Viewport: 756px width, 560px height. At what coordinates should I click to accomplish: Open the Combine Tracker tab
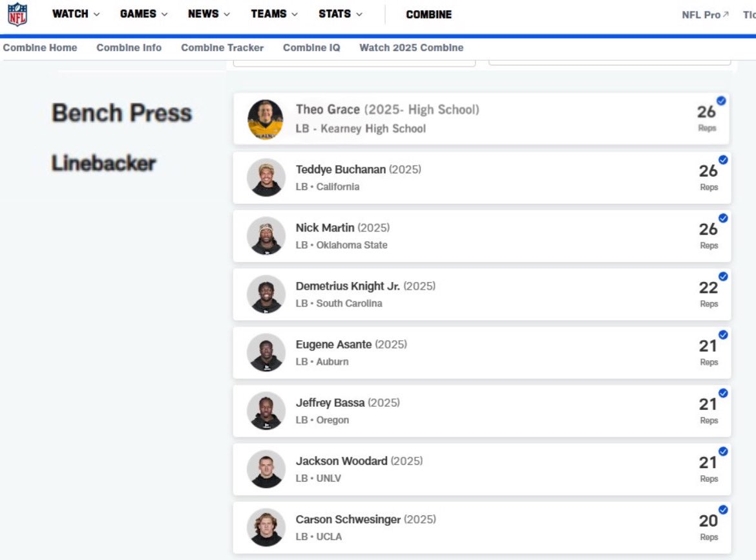[222, 48]
